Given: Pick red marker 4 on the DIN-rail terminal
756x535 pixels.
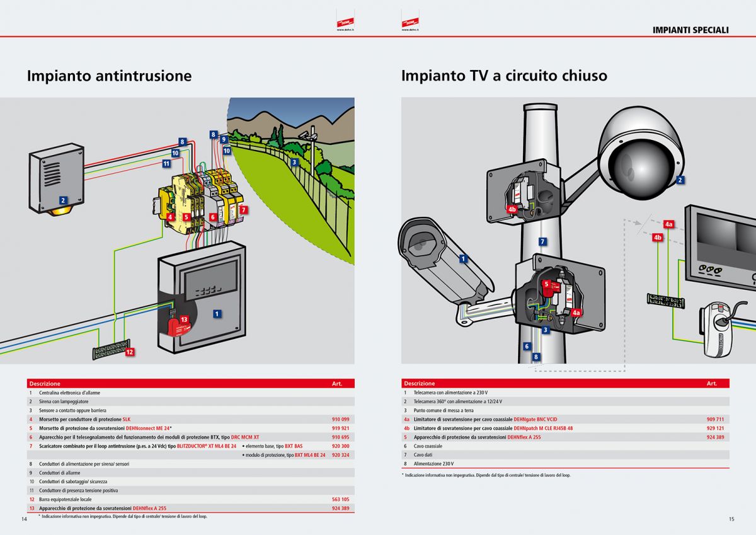Looking at the screenshot, I should [x=170, y=216].
